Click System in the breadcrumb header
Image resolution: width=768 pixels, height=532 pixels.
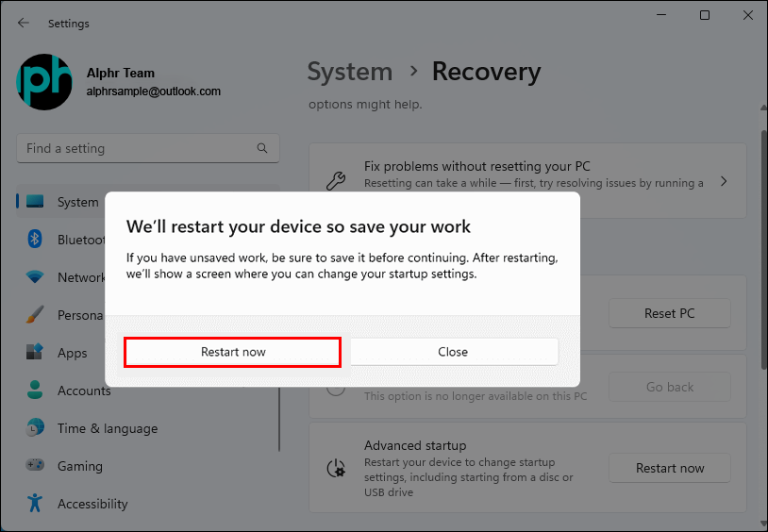coord(349,72)
